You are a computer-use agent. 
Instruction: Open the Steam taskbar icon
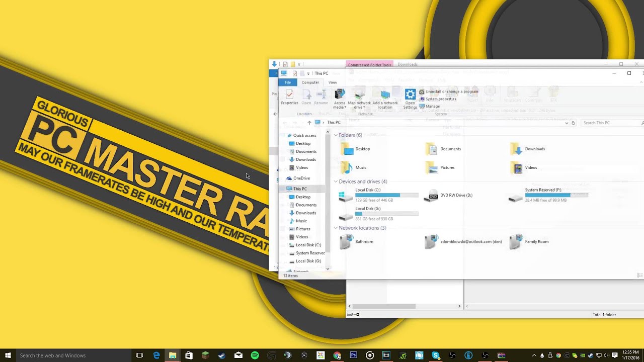(x=222, y=355)
